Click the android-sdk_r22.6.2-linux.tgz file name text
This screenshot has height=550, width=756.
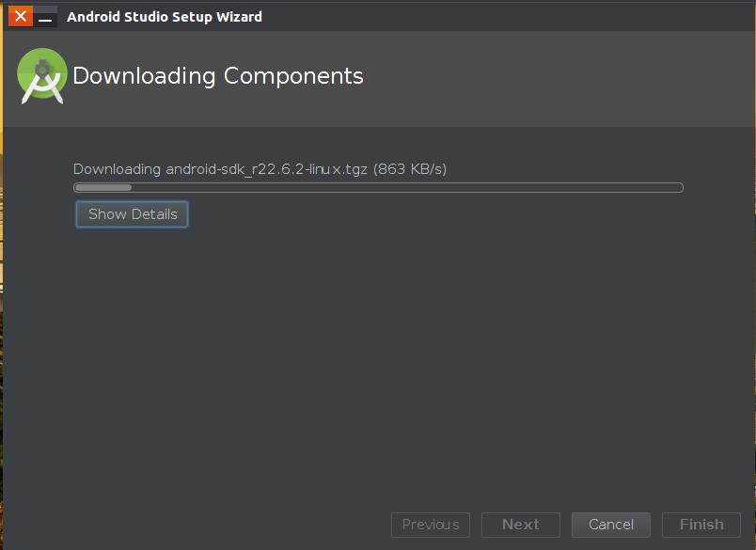coord(266,169)
